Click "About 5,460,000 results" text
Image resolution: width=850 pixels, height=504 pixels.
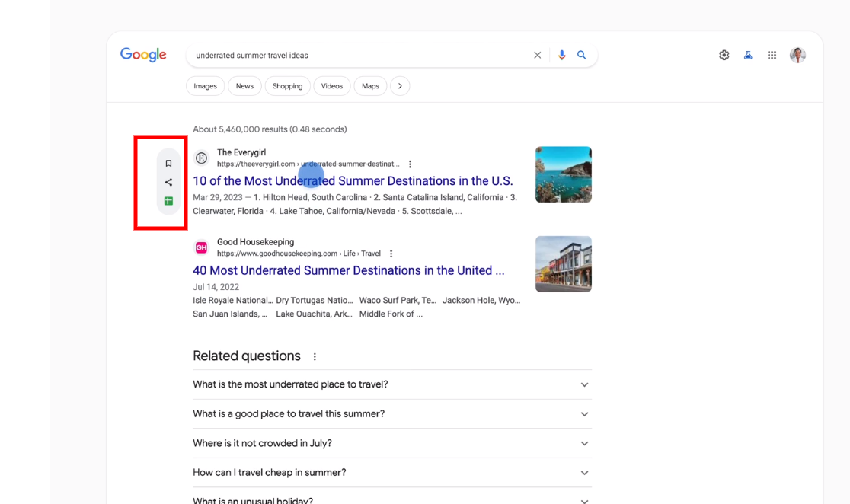click(270, 129)
